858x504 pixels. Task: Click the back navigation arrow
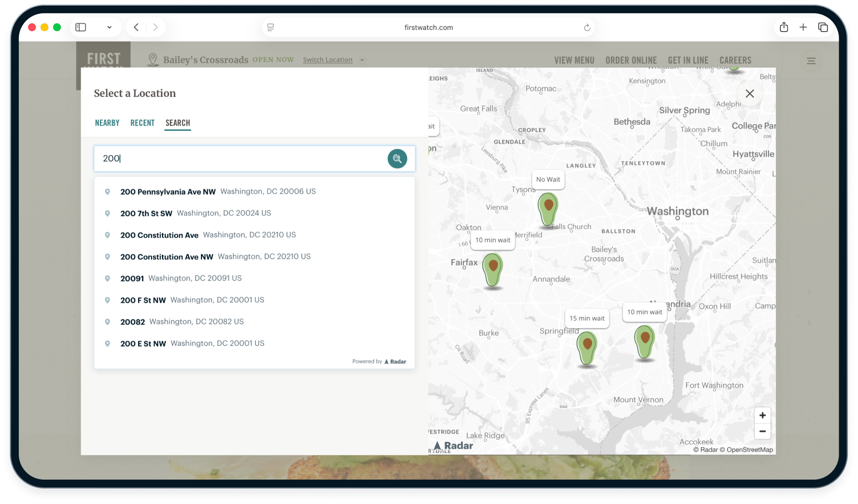pyautogui.click(x=135, y=27)
